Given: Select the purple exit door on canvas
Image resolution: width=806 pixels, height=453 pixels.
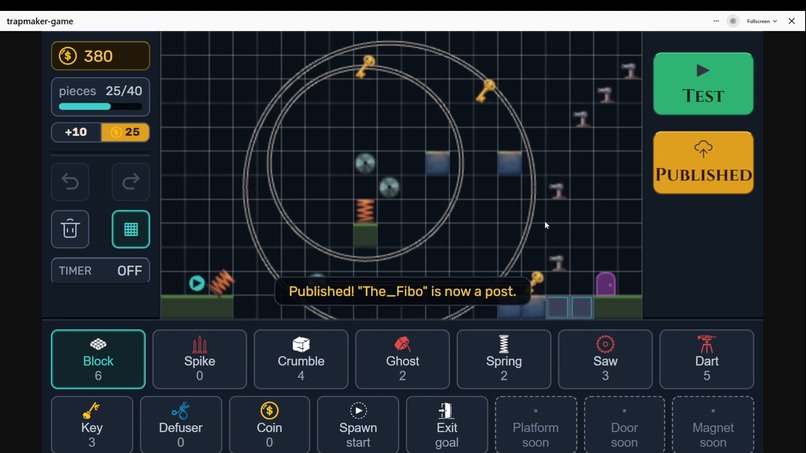Looking at the screenshot, I should (x=606, y=284).
